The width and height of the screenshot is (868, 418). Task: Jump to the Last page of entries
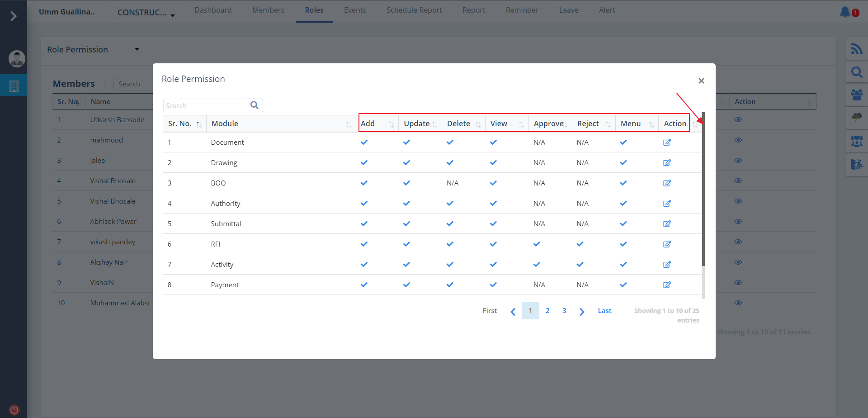(604, 311)
